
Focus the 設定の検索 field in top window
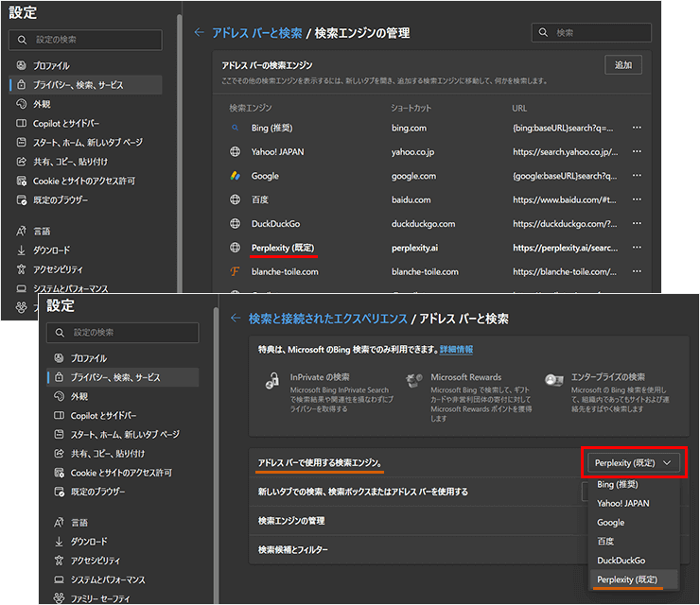(x=85, y=40)
